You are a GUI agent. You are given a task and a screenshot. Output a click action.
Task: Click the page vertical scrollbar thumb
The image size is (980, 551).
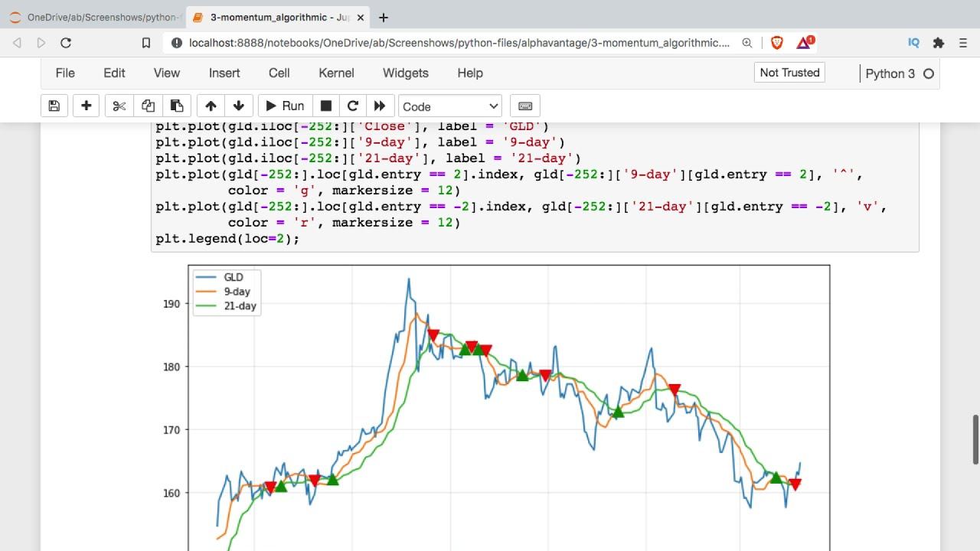tap(975, 439)
